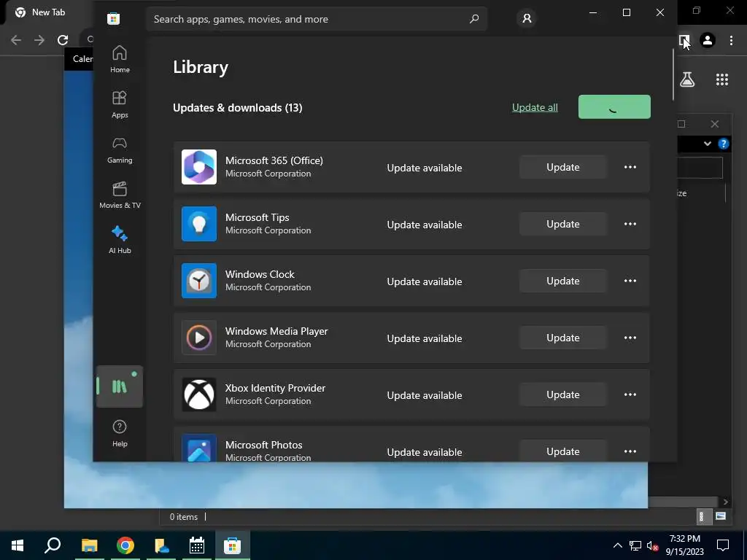Reload the page in Chrome window
The image size is (747, 560).
click(63, 40)
